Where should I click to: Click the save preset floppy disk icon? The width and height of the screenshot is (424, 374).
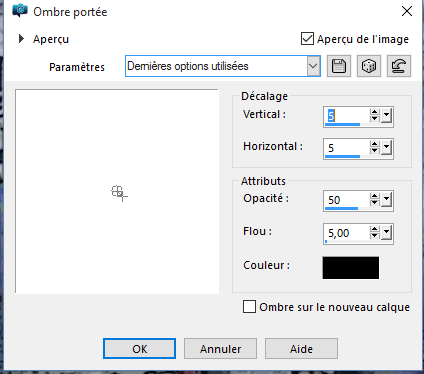pyautogui.click(x=339, y=66)
